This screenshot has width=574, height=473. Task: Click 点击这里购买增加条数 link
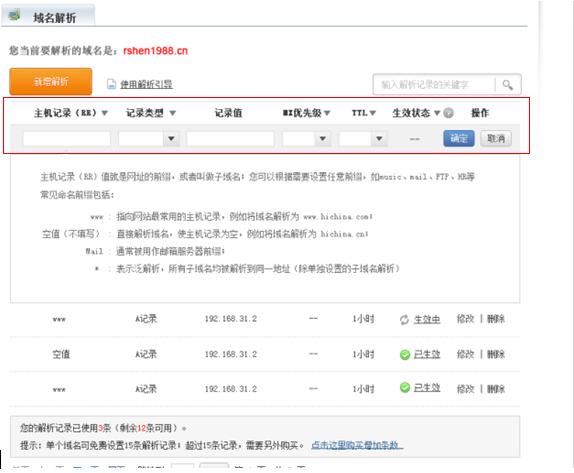tap(357, 445)
